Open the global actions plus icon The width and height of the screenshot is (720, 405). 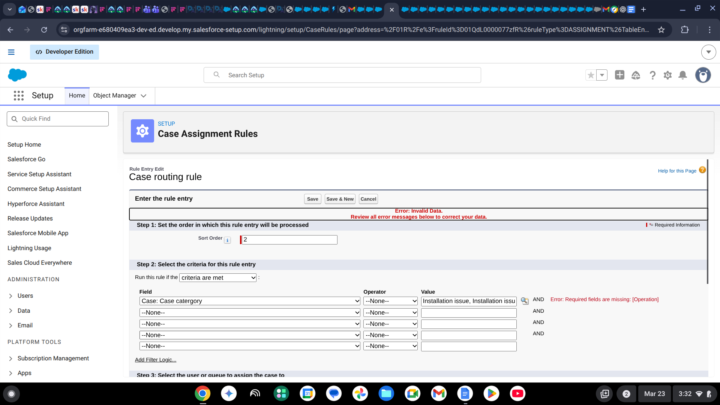[619, 75]
